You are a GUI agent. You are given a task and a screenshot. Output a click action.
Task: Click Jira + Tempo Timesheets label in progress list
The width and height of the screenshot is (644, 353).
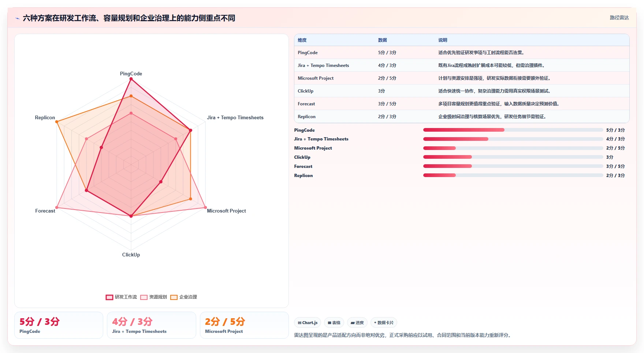click(321, 139)
